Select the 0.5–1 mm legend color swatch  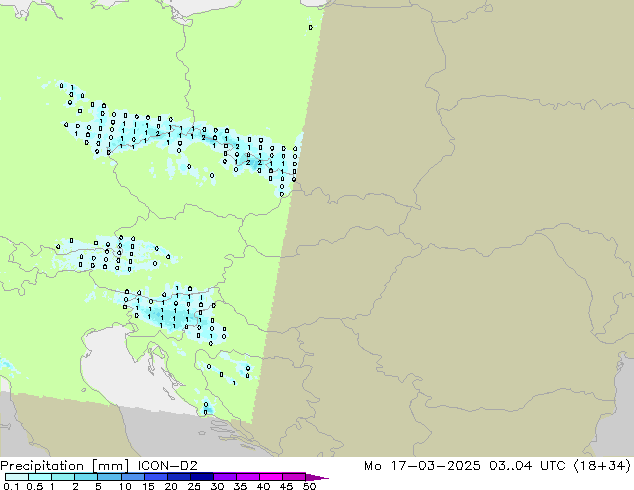[40, 477]
